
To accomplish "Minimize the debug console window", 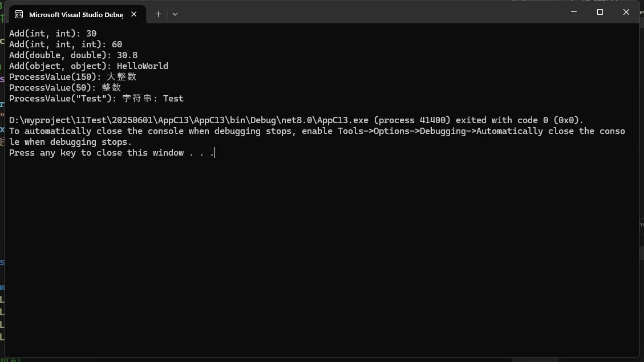I will 574,12.
